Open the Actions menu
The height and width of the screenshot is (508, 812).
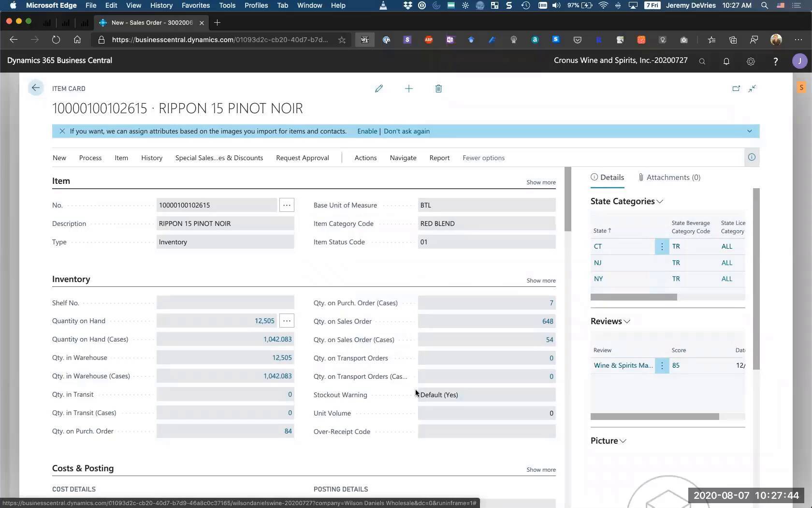(365, 158)
